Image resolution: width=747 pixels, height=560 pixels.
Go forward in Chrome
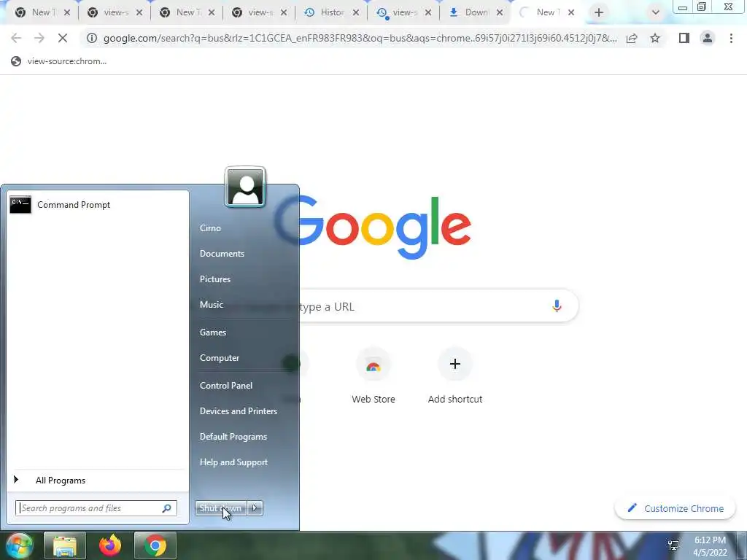pyautogui.click(x=39, y=38)
